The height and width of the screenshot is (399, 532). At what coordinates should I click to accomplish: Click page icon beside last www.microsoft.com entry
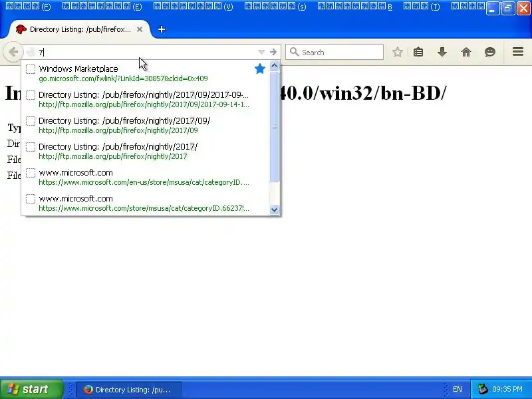coord(31,199)
